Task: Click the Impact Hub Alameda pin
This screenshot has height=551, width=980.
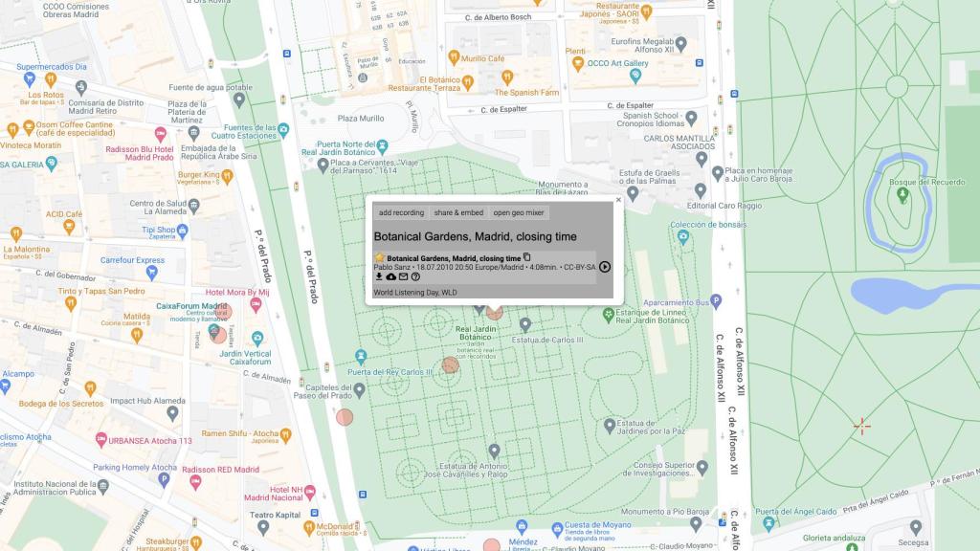Action: 173,412
